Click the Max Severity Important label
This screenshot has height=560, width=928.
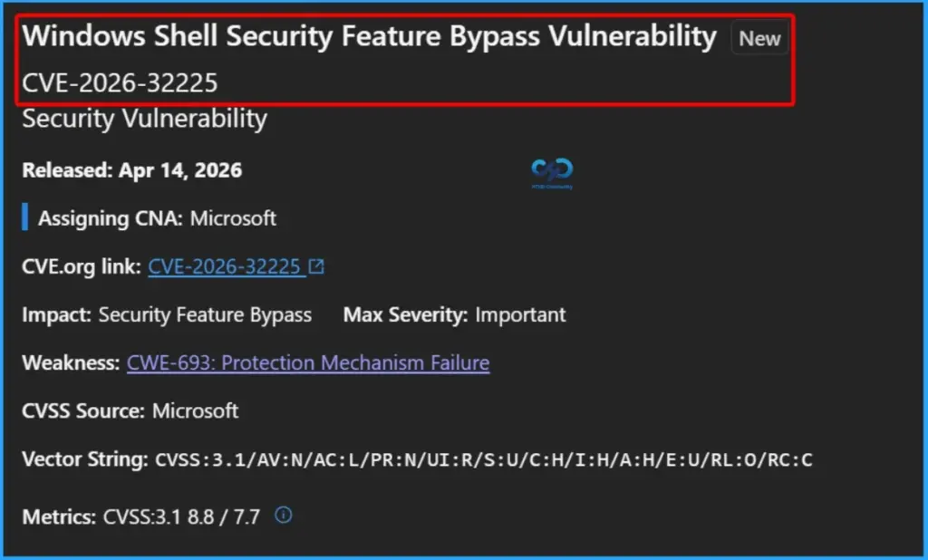[453, 314]
